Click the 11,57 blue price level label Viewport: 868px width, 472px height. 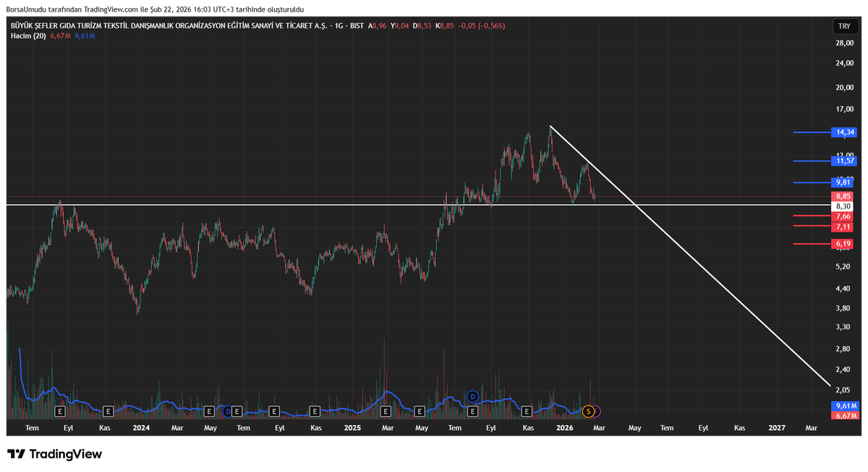point(844,161)
